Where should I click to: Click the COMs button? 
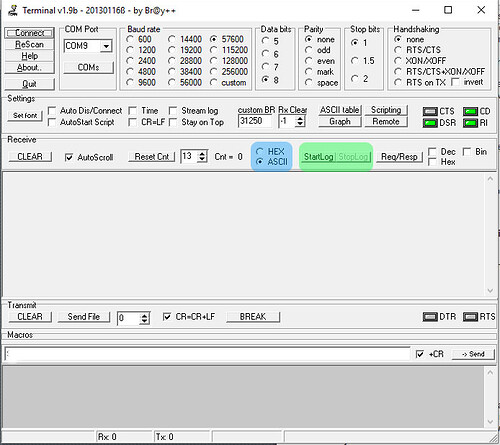[88, 68]
